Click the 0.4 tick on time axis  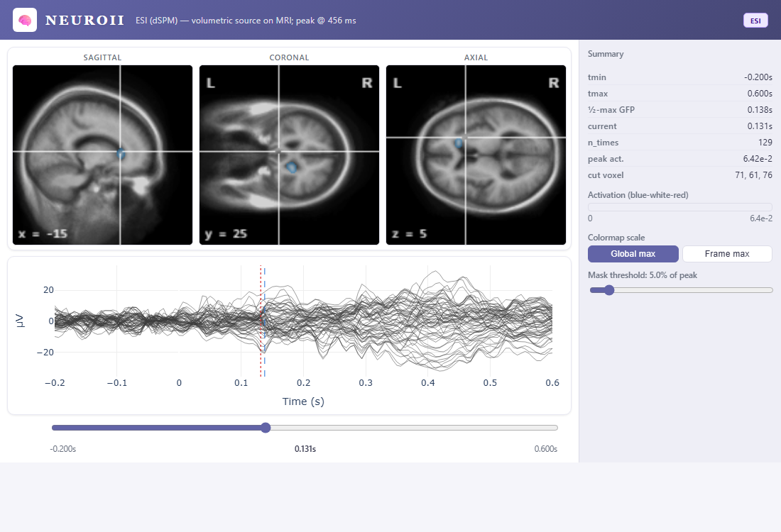coord(428,383)
